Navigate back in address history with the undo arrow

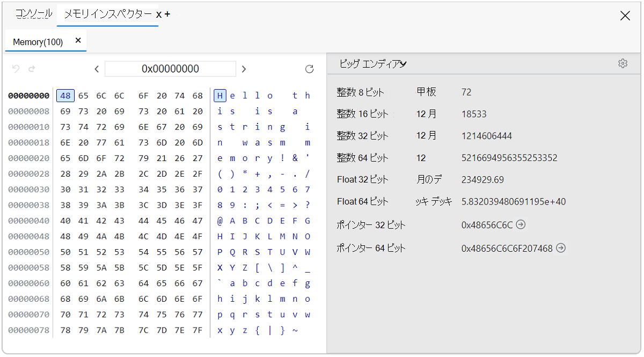point(16,69)
